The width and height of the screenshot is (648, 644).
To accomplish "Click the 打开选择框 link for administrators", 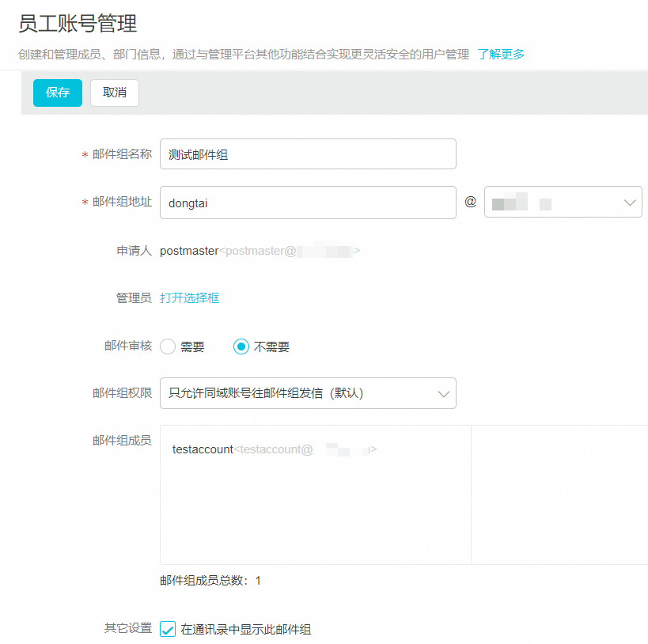I will 189,298.
